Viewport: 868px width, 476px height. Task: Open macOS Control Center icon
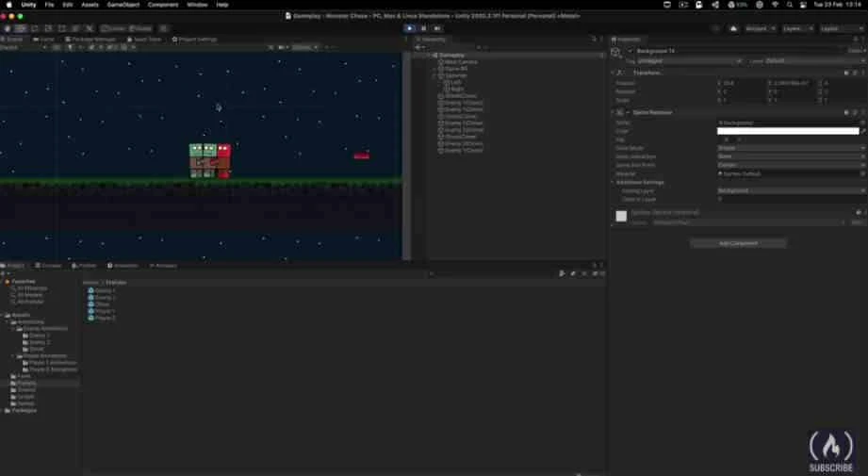coord(803,5)
